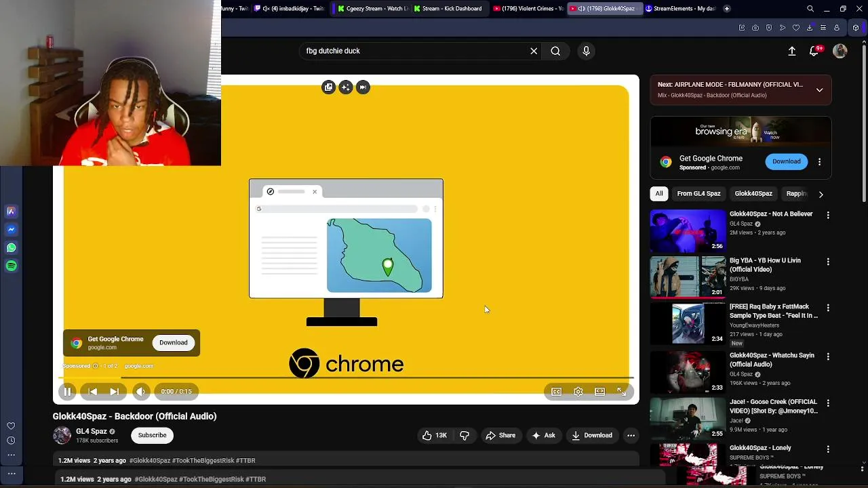868x488 pixels.
Task: Click Download on the in-video Chrome ad overlay
Action: coord(174,342)
